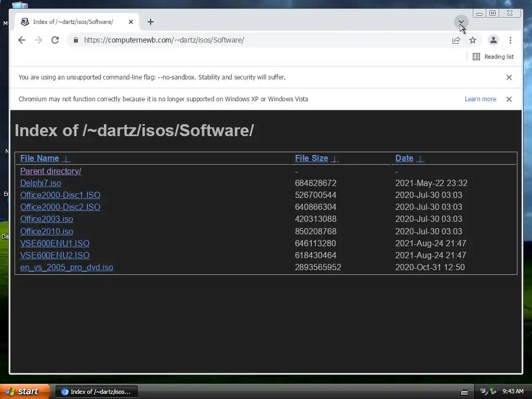Click the Chromium taskbar button
This screenshot has height=399, width=532.
(x=96, y=392)
